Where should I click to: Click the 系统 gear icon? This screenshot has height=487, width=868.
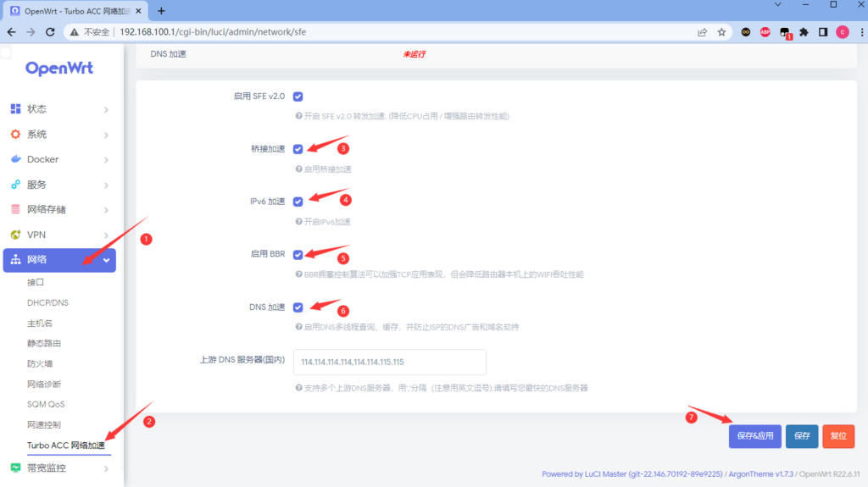[x=15, y=135]
